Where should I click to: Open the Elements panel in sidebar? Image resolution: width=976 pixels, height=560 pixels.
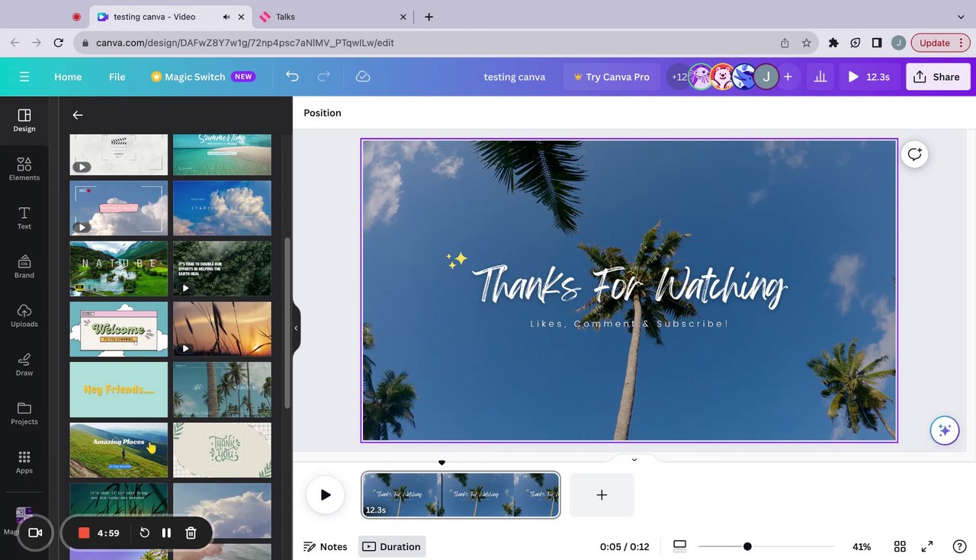click(x=24, y=169)
